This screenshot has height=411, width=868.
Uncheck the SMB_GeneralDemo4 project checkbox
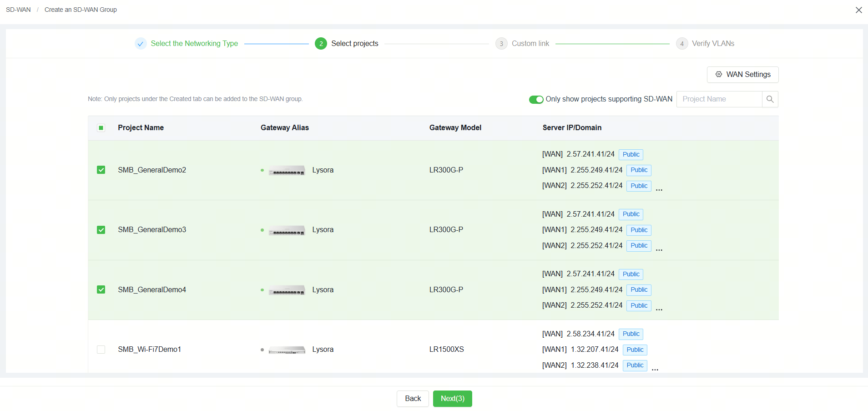point(101,290)
